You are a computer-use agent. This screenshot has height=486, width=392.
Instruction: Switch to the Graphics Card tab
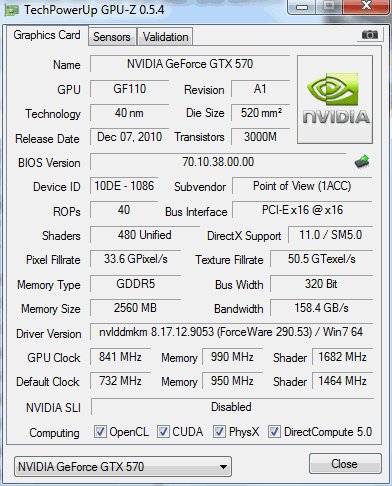[47, 35]
